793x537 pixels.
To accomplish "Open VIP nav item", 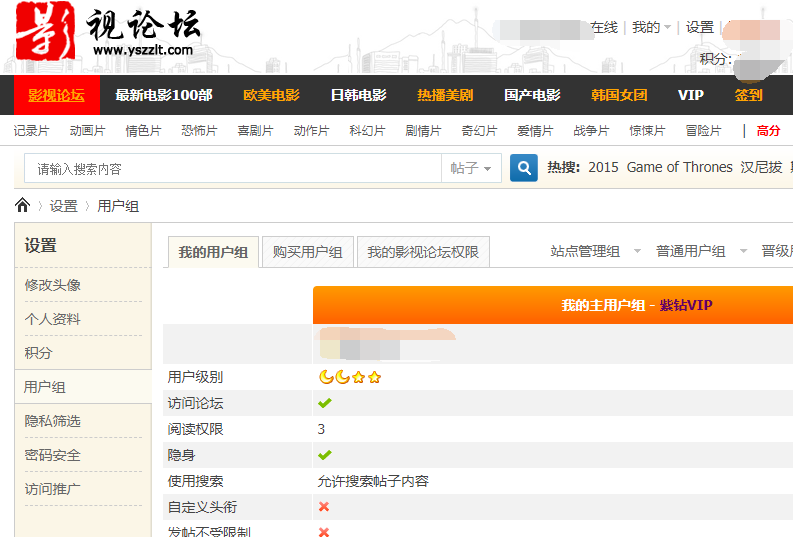I will [x=691, y=95].
